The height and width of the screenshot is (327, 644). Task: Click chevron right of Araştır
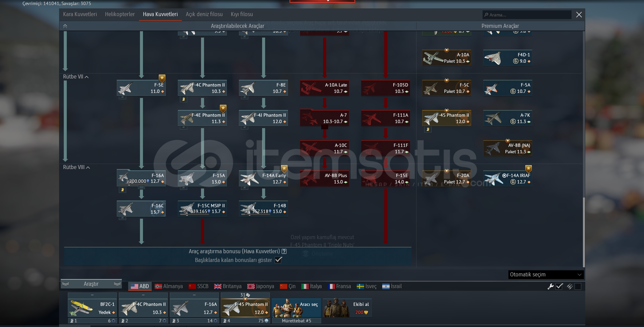tap(117, 284)
